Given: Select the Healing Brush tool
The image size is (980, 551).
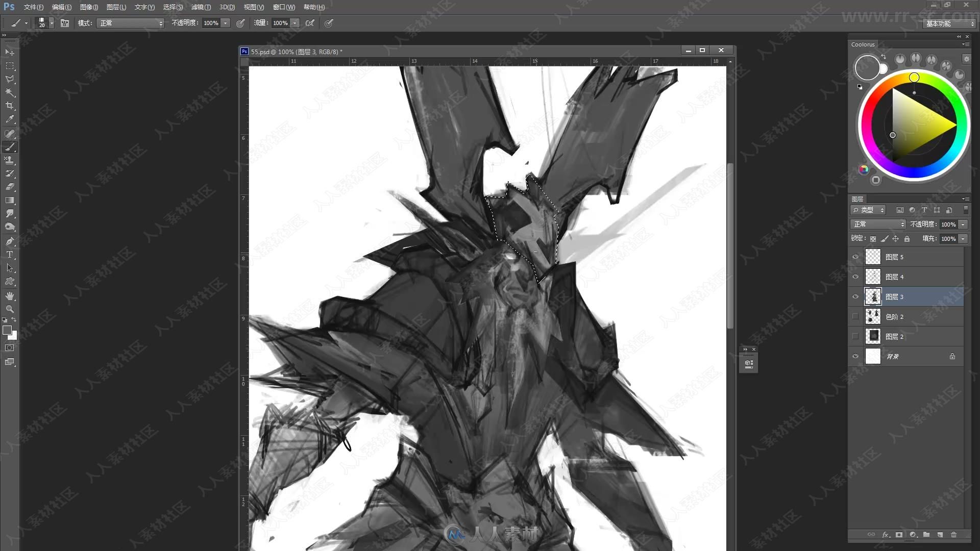Looking at the screenshot, I should pyautogui.click(x=10, y=134).
